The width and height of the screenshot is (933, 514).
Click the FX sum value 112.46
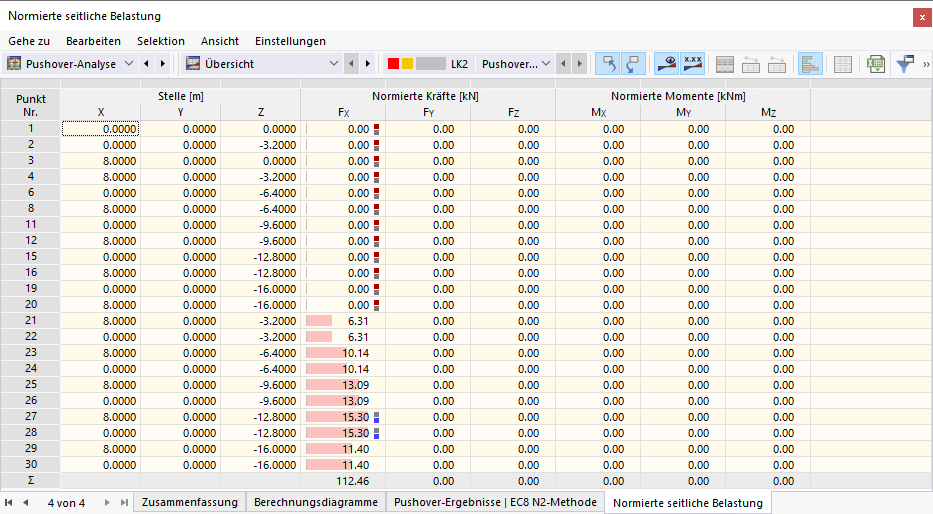click(x=352, y=481)
